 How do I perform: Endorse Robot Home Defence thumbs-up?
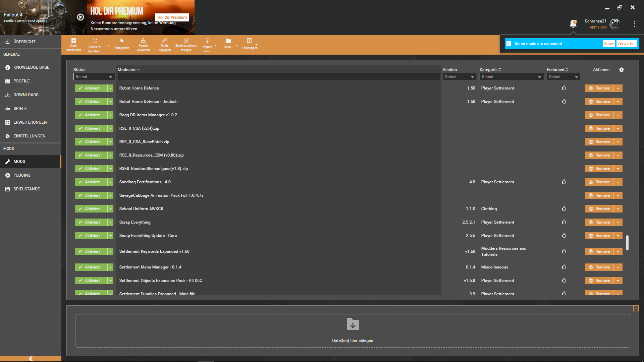564,88
